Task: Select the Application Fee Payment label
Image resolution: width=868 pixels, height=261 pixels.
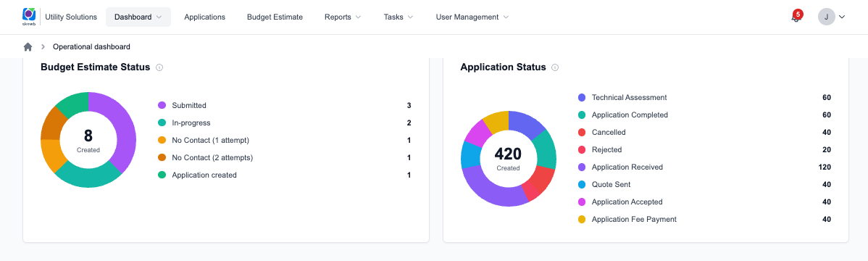Action: tap(635, 220)
